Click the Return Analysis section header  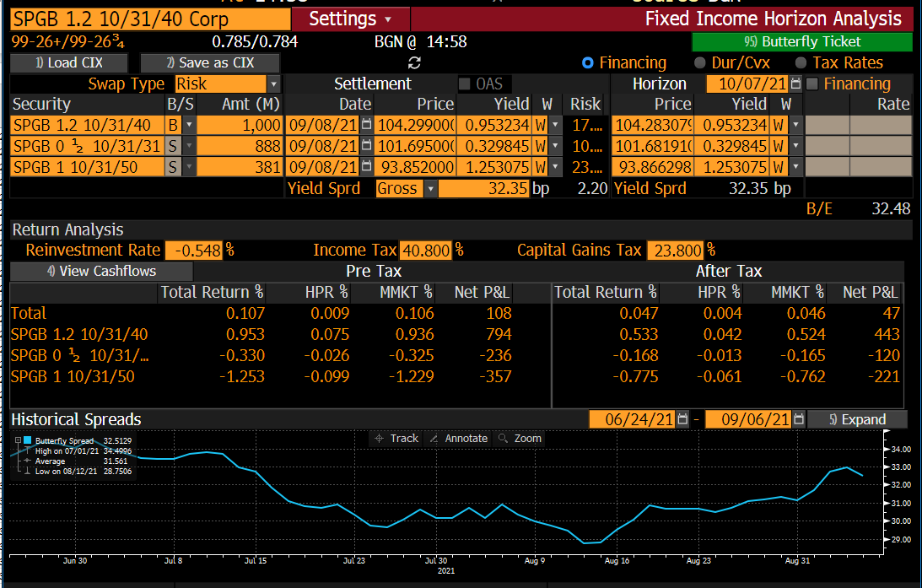(x=67, y=230)
